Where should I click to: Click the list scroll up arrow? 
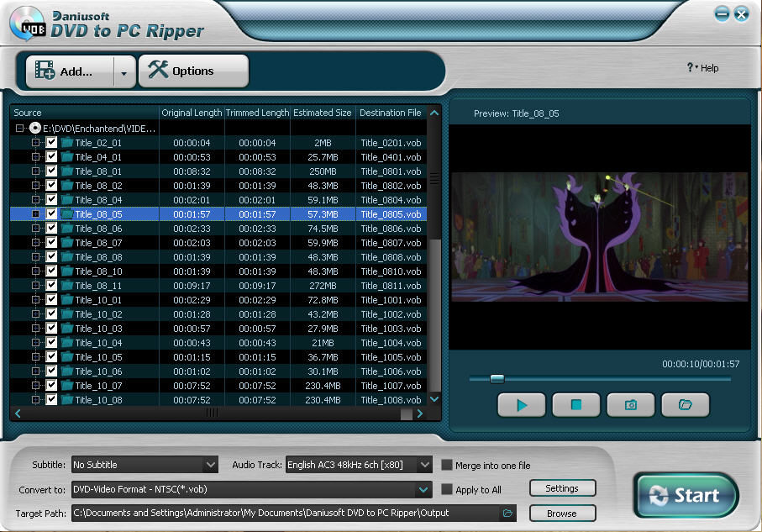pyautogui.click(x=434, y=113)
